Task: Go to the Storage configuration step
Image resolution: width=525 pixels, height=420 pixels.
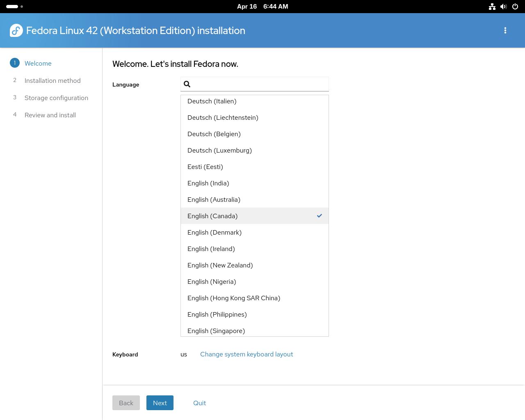Action: pyautogui.click(x=56, y=98)
